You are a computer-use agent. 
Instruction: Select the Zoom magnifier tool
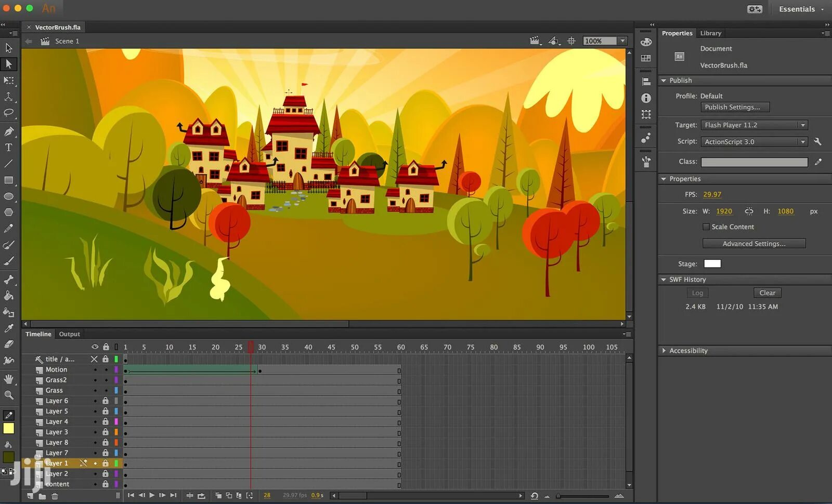[9, 395]
